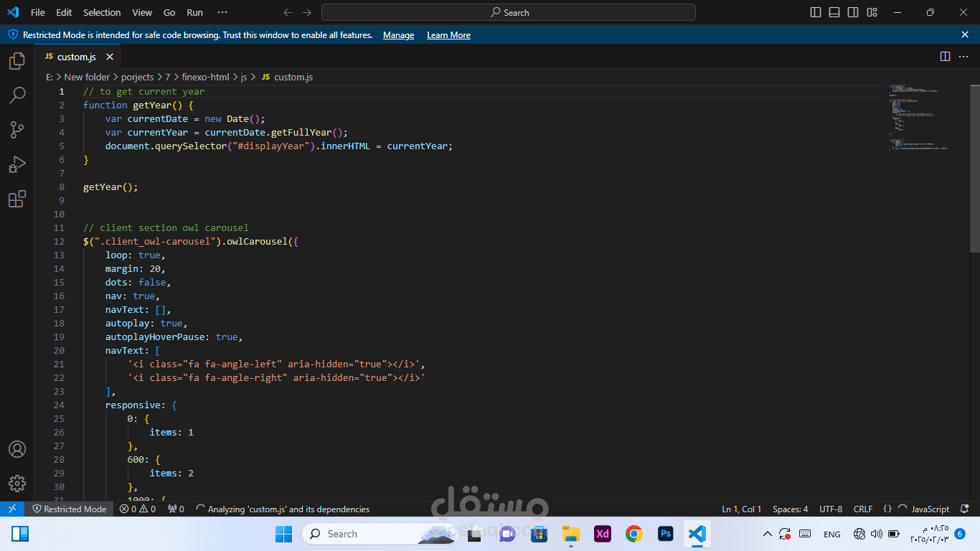Open the File menu

point(37,12)
